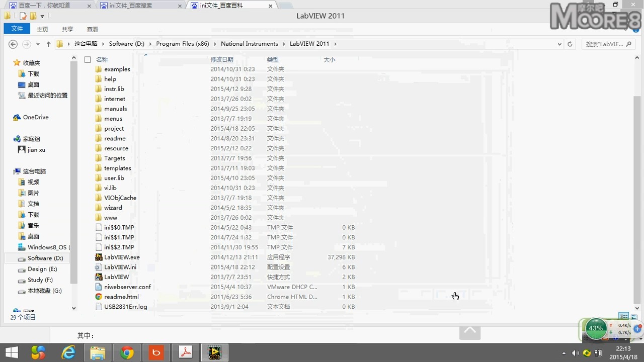The height and width of the screenshot is (362, 644).
Task: Toggle the select-all items checkbox
Action: (x=88, y=59)
